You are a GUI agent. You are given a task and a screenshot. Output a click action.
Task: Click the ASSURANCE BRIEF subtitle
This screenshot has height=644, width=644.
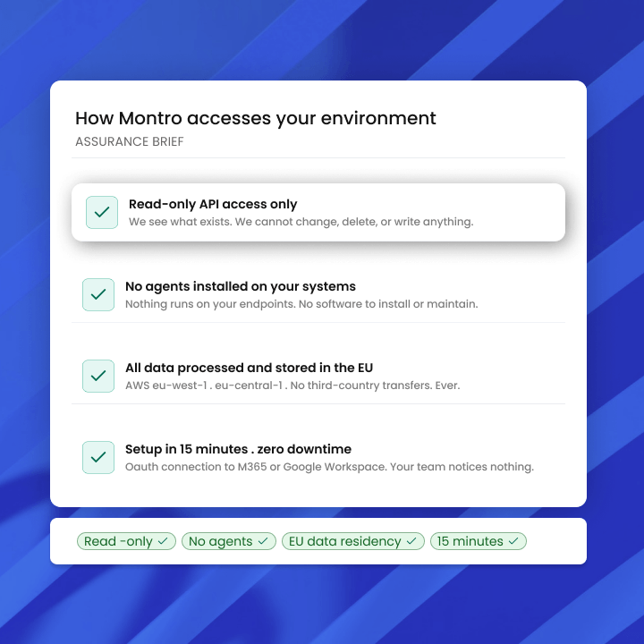(130, 141)
